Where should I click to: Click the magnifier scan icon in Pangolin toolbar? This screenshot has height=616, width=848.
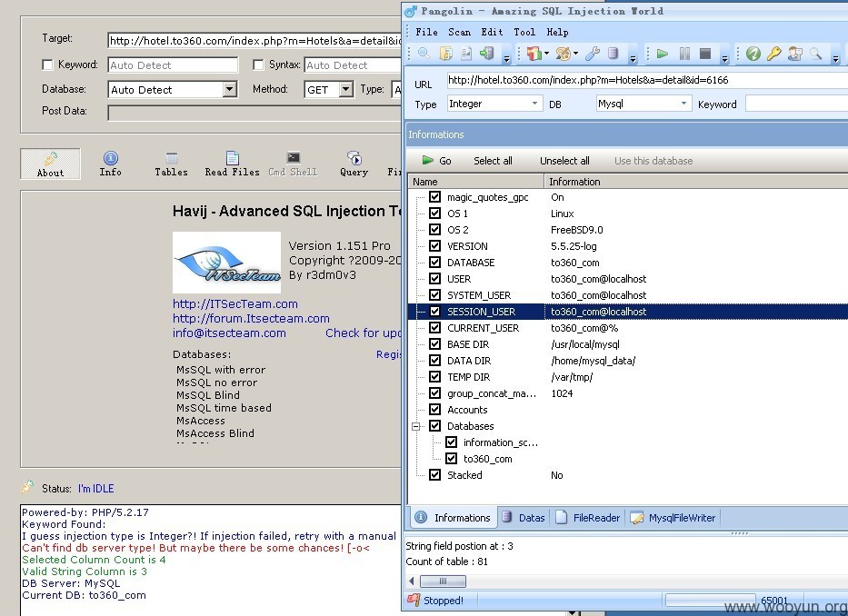click(x=424, y=53)
